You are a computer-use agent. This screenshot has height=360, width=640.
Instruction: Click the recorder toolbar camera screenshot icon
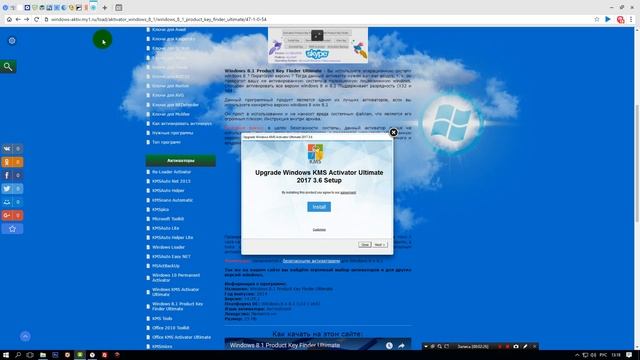click(x=516, y=347)
